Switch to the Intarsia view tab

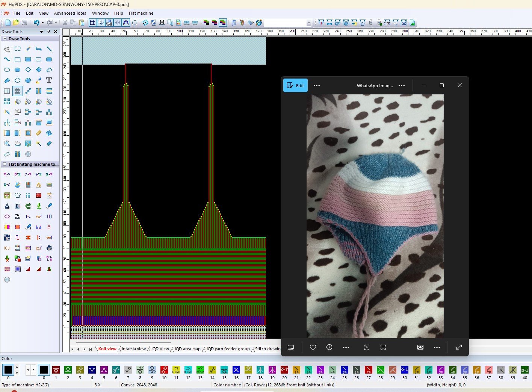(133, 349)
